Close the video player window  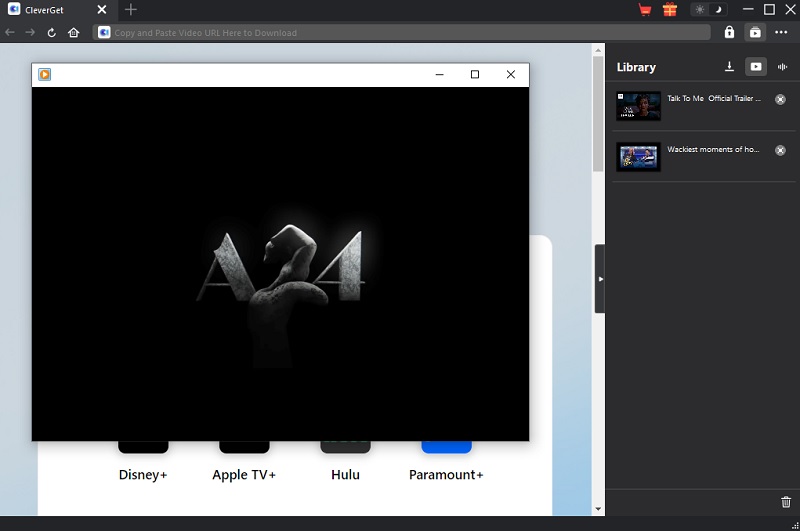click(511, 74)
